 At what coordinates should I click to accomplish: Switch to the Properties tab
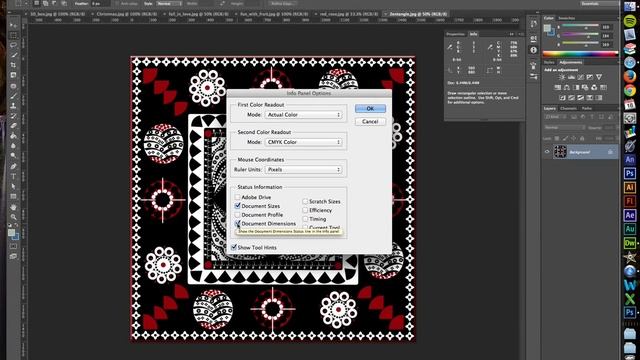456,34
